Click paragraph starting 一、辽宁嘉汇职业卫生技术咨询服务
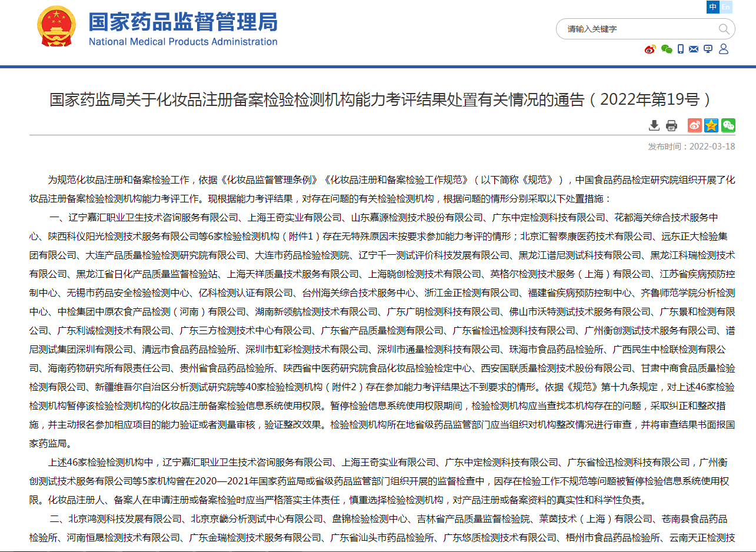Viewport: 756px width, 552px height. (x=382, y=331)
